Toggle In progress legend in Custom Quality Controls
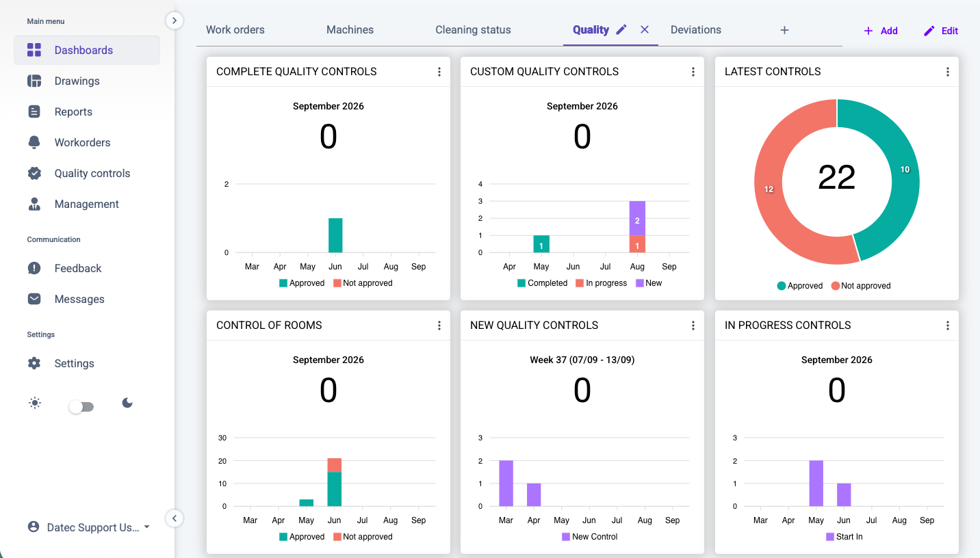The image size is (980, 558). click(601, 283)
